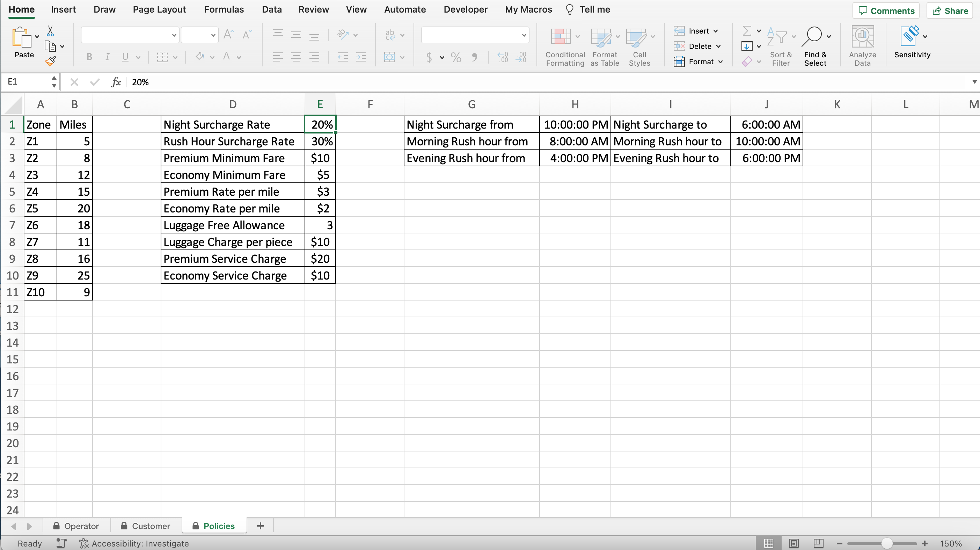The height and width of the screenshot is (550, 980).
Task: Toggle bold formatting
Action: pyautogui.click(x=89, y=57)
